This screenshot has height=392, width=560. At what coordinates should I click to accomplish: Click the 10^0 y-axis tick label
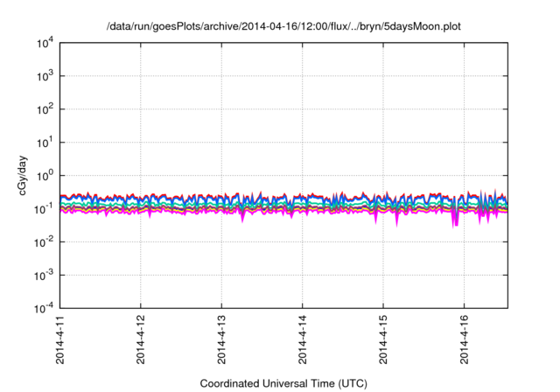[x=43, y=176]
